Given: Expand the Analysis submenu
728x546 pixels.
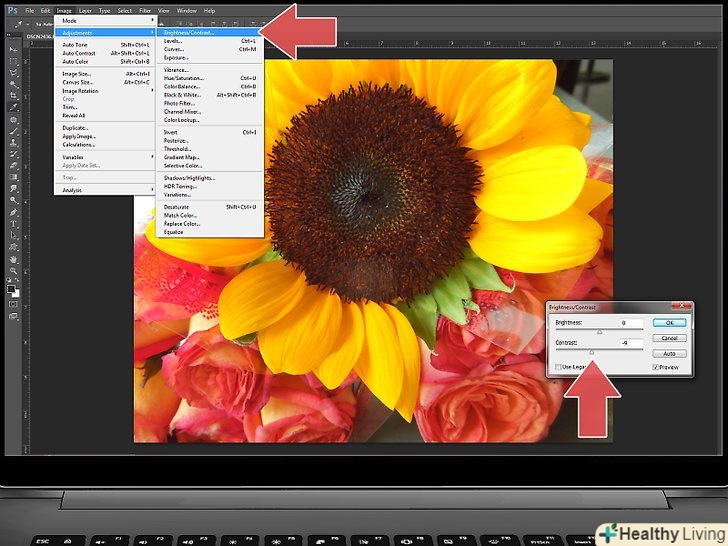Looking at the screenshot, I should point(152,190).
